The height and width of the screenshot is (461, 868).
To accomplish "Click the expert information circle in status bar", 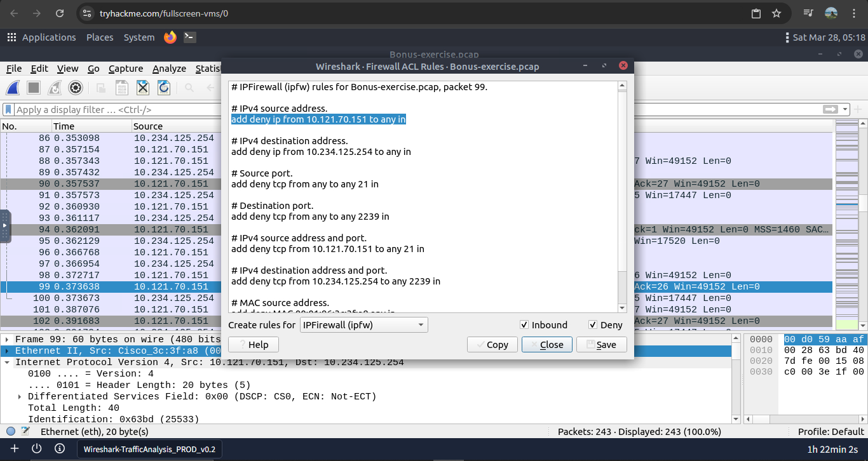I will pos(11,432).
